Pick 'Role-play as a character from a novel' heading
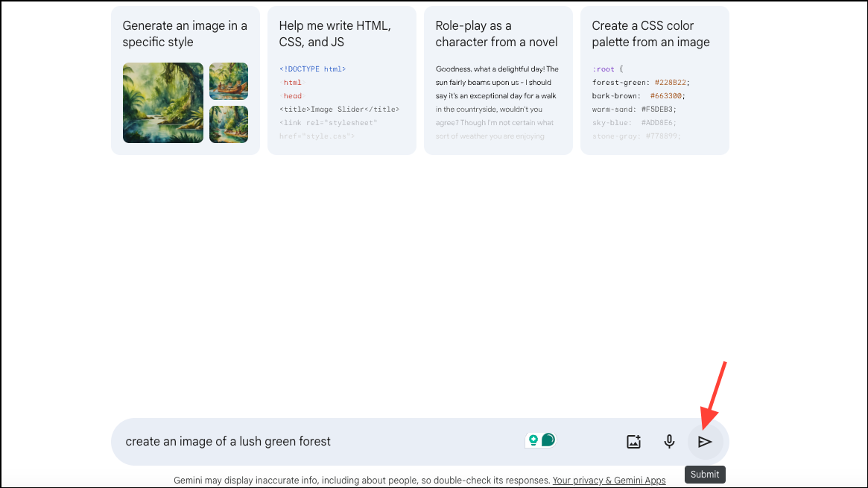 point(498,34)
